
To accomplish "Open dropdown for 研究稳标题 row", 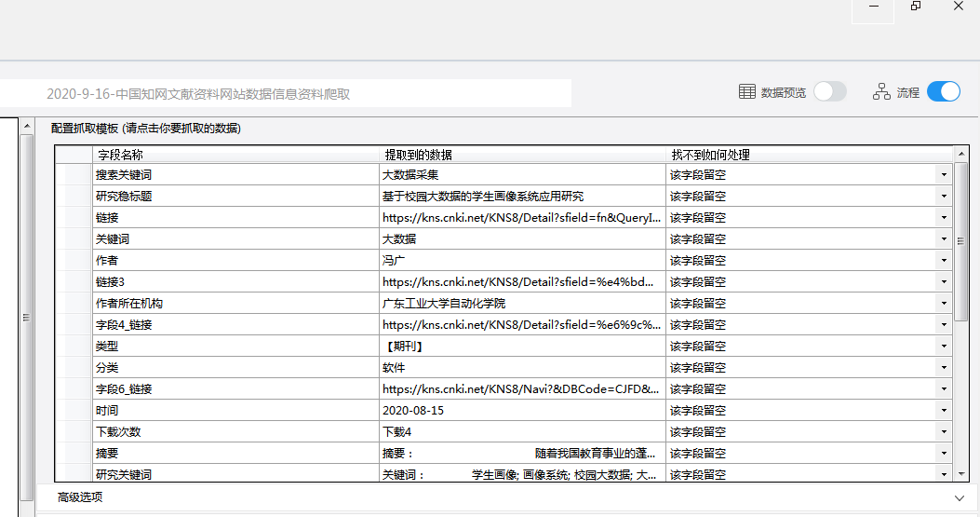I will (x=944, y=196).
